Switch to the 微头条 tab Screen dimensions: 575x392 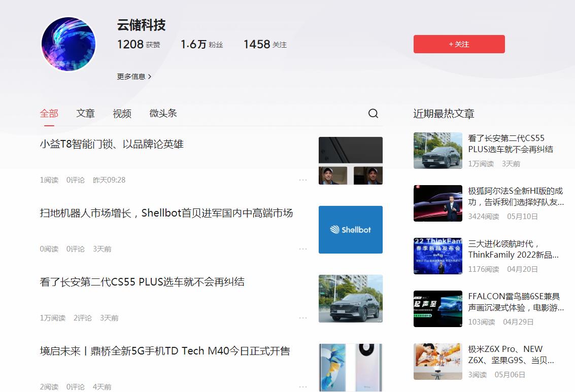[x=163, y=114]
